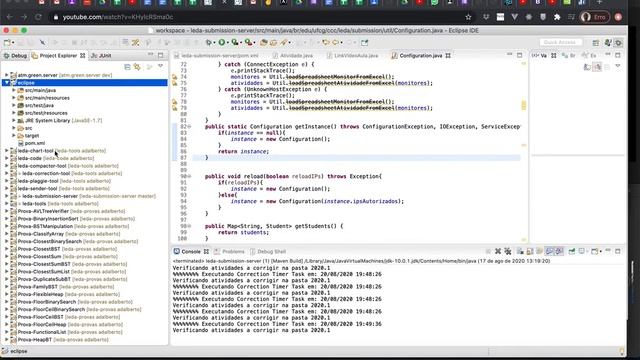Switch to the Java perspective icon

click(x=608, y=42)
